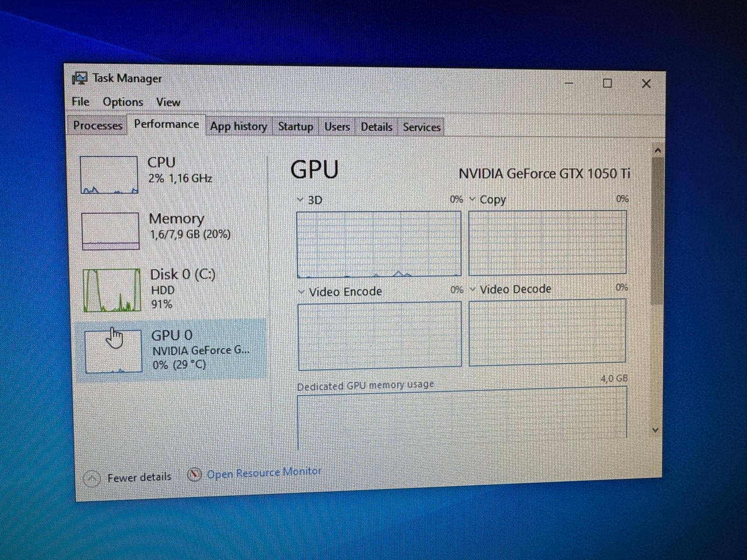
Task: Click the 4,0 GB memory limit label
Action: tap(614, 378)
